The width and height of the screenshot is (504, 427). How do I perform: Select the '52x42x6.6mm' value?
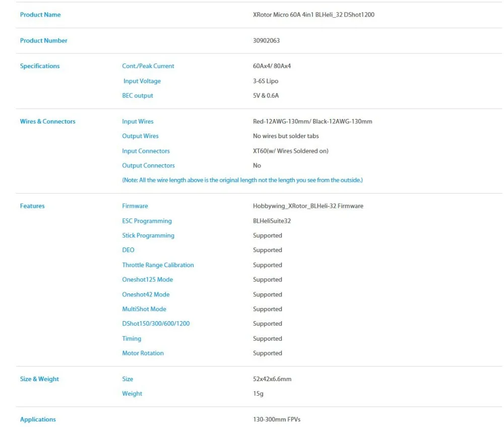click(272, 379)
